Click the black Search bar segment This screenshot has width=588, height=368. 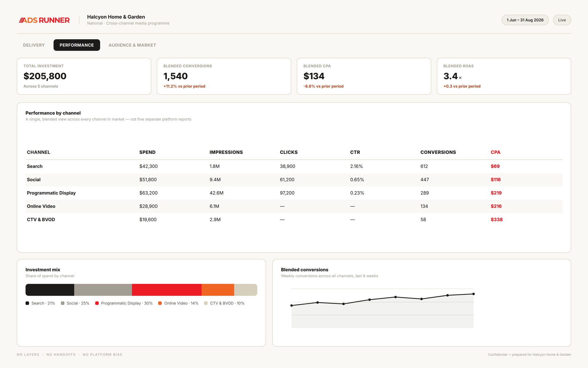(x=50, y=290)
